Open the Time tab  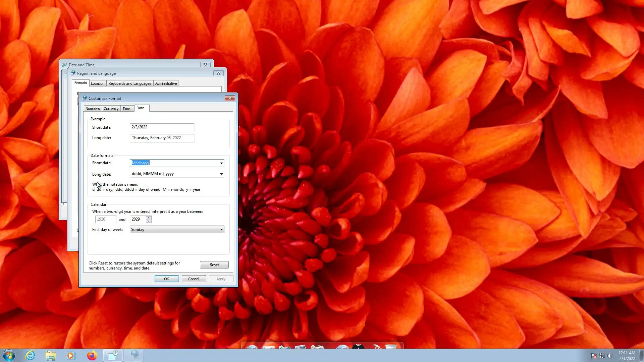[126, 109]
